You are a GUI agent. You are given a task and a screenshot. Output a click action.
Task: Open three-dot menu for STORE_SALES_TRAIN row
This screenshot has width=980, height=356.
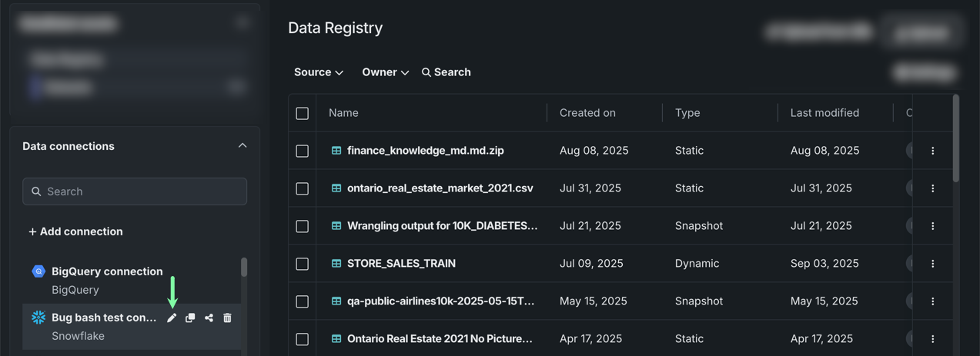[x=932, y=264]
